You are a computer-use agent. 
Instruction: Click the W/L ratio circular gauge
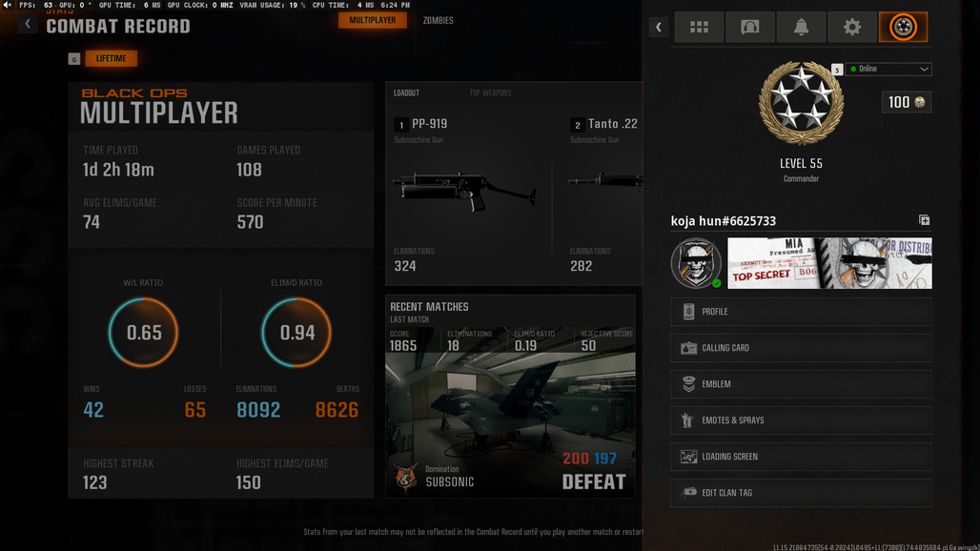(143, 332)
